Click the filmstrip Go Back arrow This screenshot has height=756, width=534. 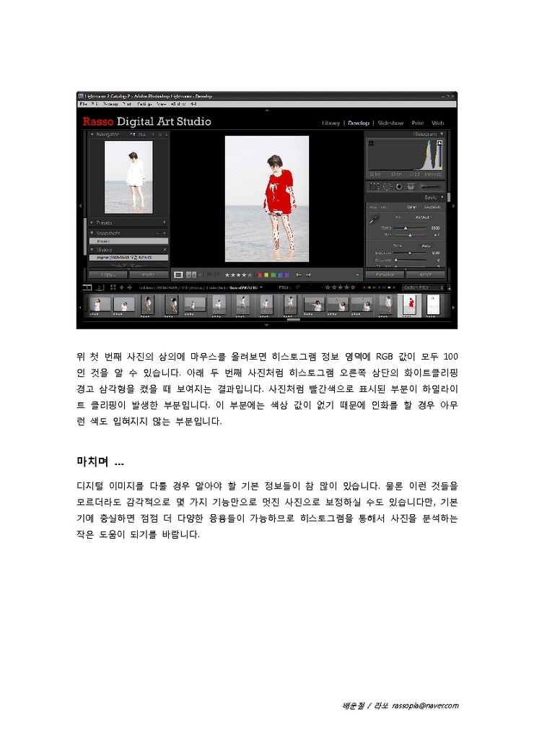click(x=121, y=287)
